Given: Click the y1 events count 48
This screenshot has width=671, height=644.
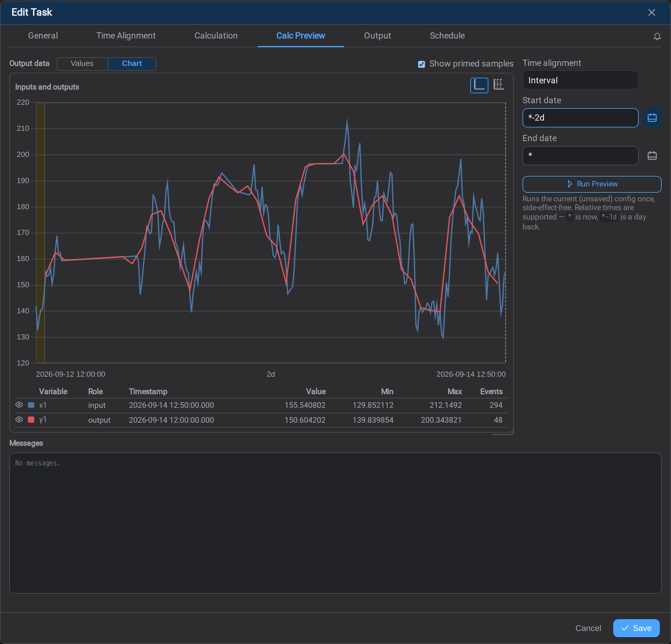Looking at the screenshot, I should (x=498, y=420).
